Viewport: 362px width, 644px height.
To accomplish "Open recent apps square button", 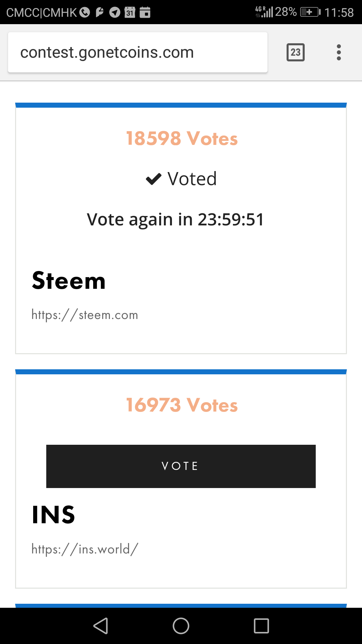I will click(x=261, y=626).
